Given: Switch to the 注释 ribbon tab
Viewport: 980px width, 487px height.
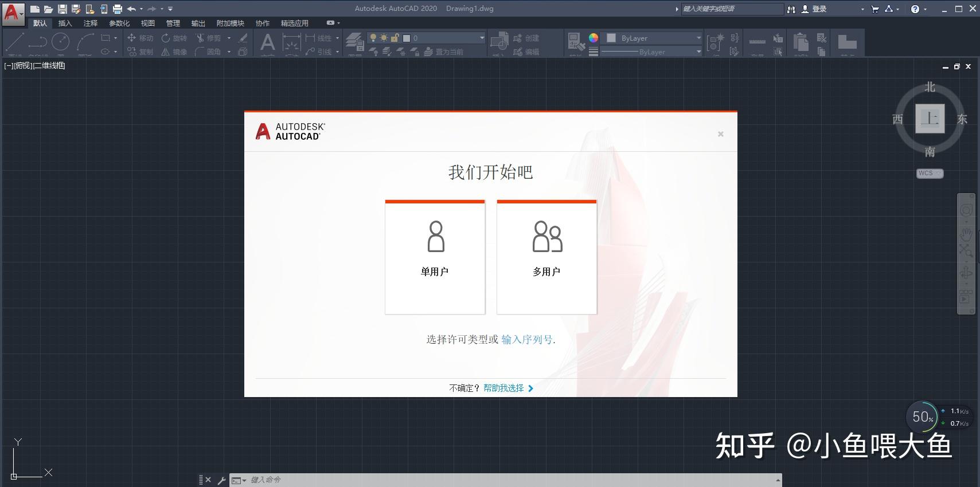Looking at the screenshot, I should point(91,23).
